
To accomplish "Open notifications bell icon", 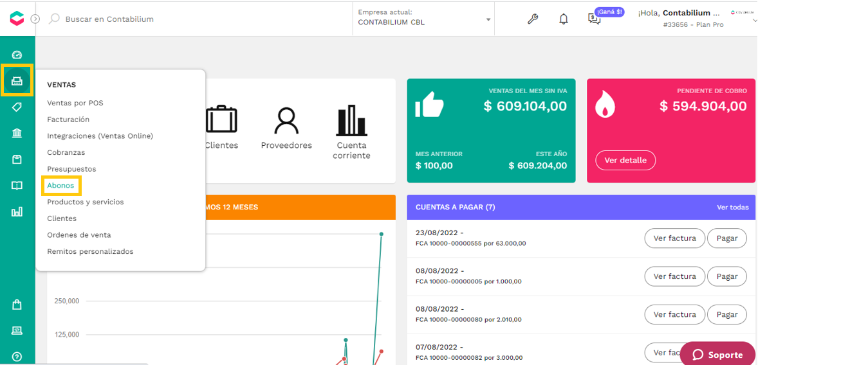I will click(x=564, y=19).
